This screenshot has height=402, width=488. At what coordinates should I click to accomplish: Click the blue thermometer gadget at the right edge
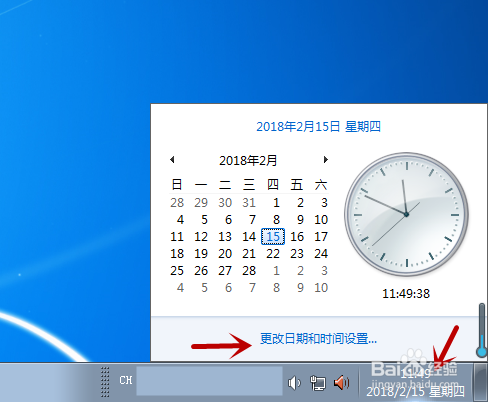(482, 330)
